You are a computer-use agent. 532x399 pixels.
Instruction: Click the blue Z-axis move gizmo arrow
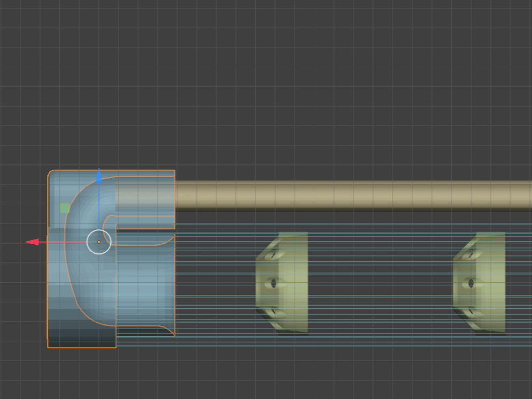pos(99,175)
